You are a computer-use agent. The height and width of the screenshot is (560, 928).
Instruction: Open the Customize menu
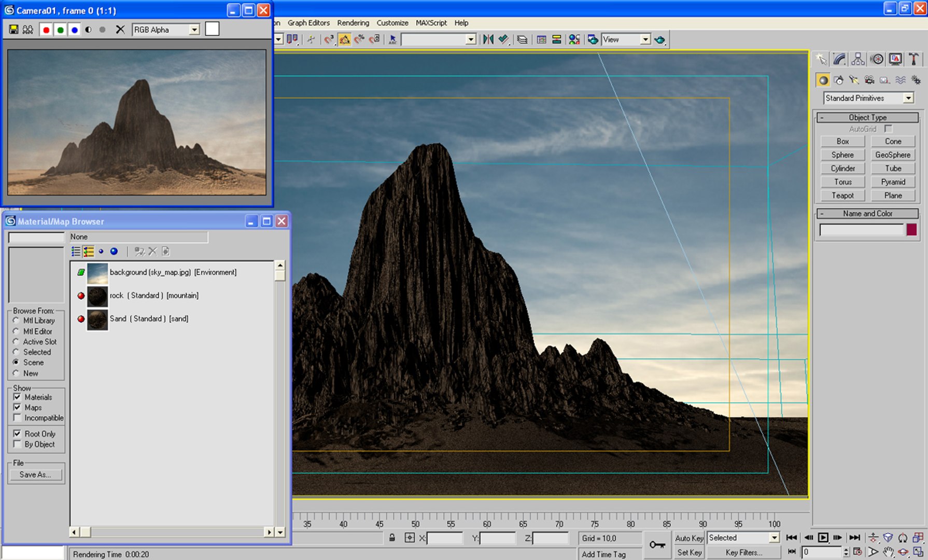tap(392, 23)
